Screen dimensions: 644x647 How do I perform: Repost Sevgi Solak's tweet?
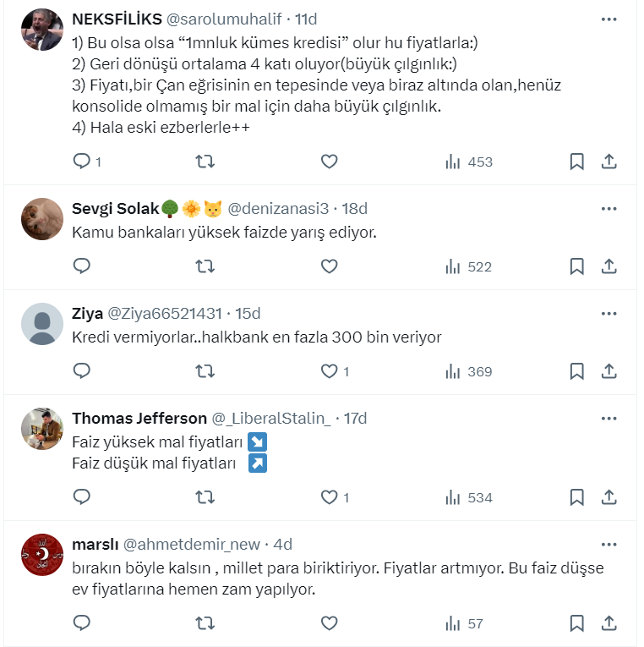coord(205,266)
